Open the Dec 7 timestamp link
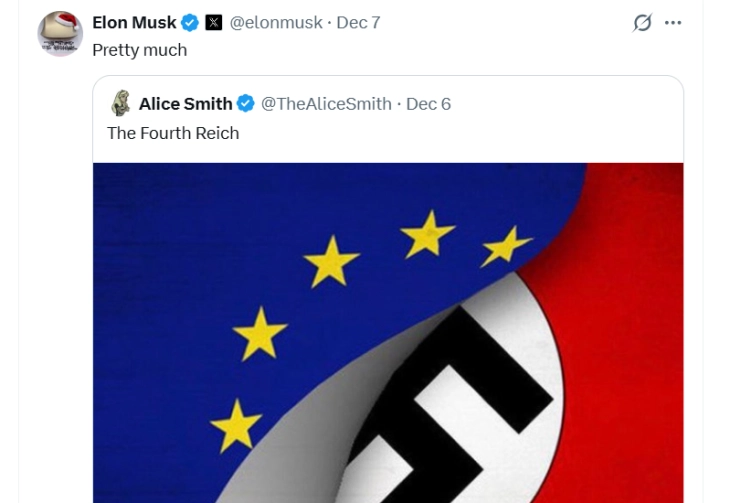 358,22
